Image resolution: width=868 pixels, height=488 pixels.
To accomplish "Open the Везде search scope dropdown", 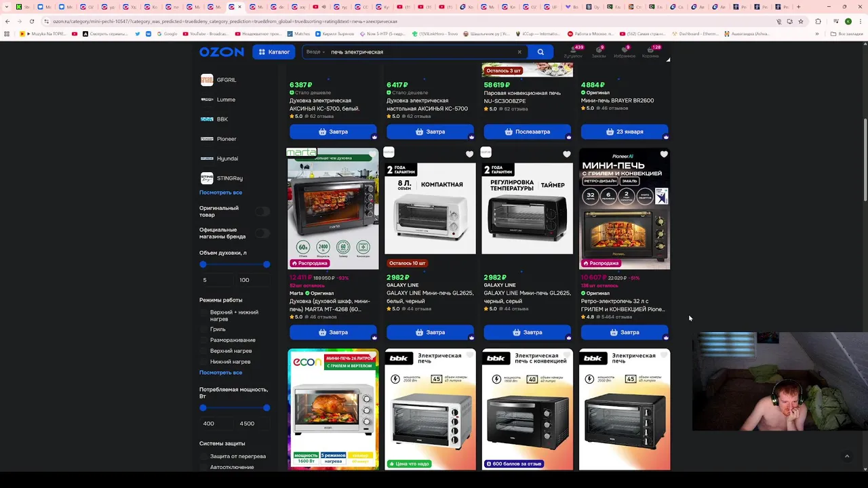I will [x=315, y=52].
